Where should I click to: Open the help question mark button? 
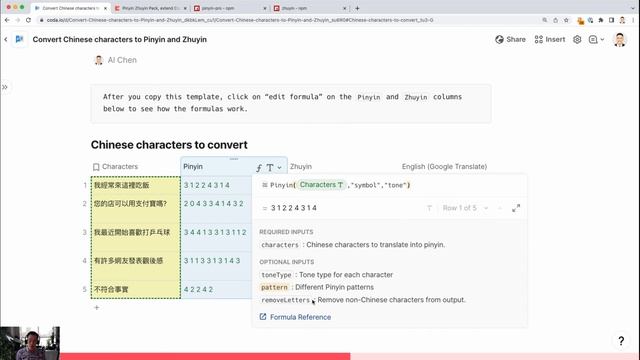621,341
